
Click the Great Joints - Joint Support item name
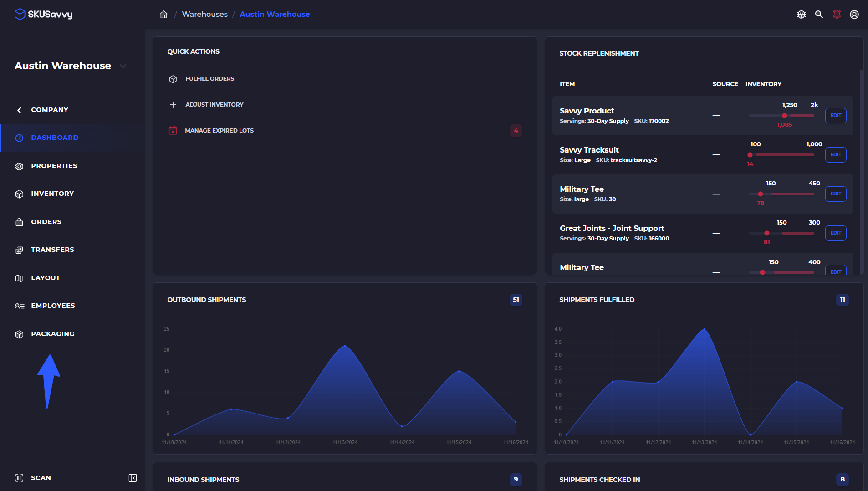[612, 228]
